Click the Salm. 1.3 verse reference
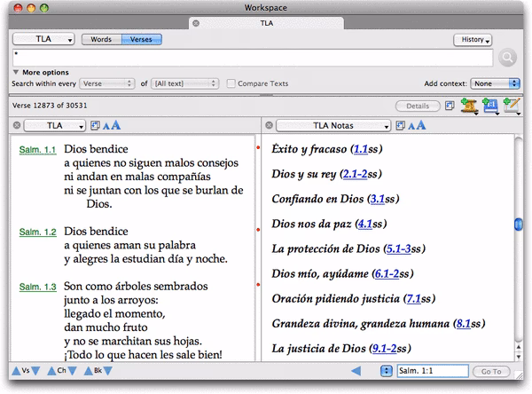This screenshot has height=394, width=532. click(37, 287)
